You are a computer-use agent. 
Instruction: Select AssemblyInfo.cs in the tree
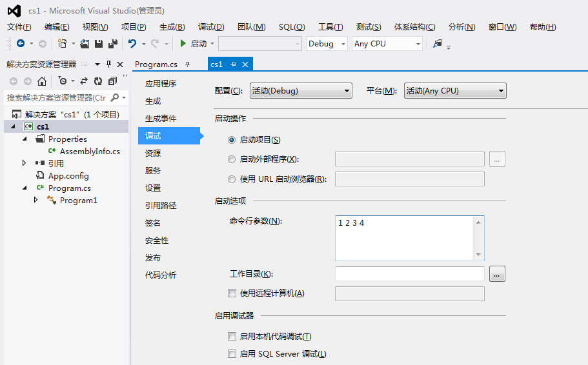point(90,152)
